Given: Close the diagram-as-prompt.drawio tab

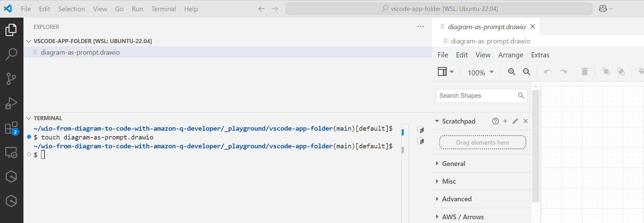Looking at the screenshot, I should 533,26.
